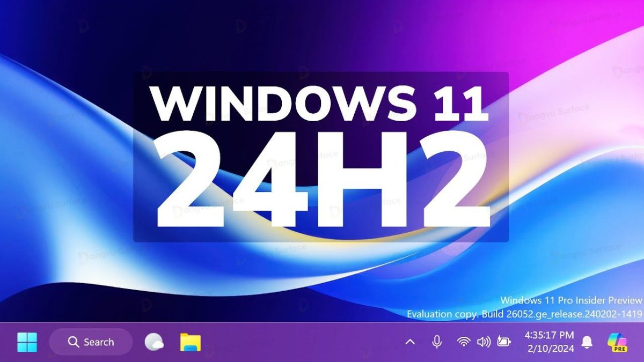Image resolution: width=644 pixels, height=362 pixels.
Task: Click the taskbar Search box
Action: coord(91,342)
